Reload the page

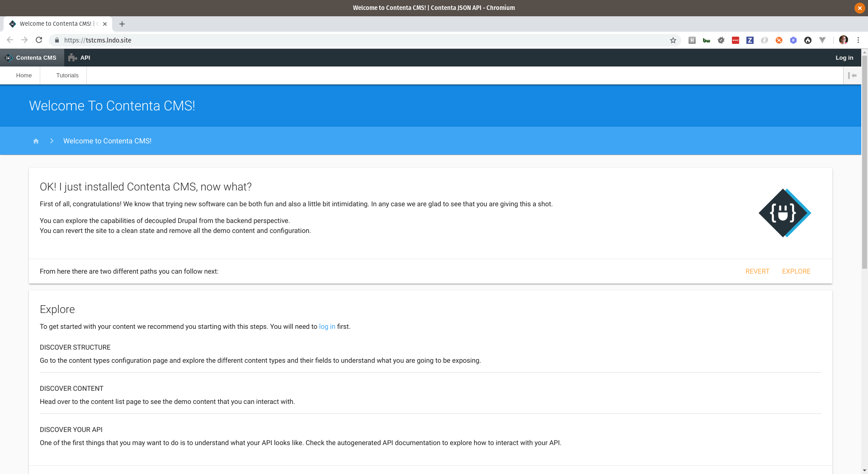(x=39, y=40)
